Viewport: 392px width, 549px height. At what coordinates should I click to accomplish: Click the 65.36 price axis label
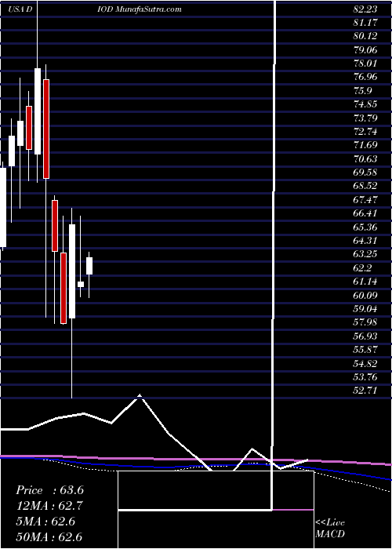pyautogui.click(x=365, y=227)
